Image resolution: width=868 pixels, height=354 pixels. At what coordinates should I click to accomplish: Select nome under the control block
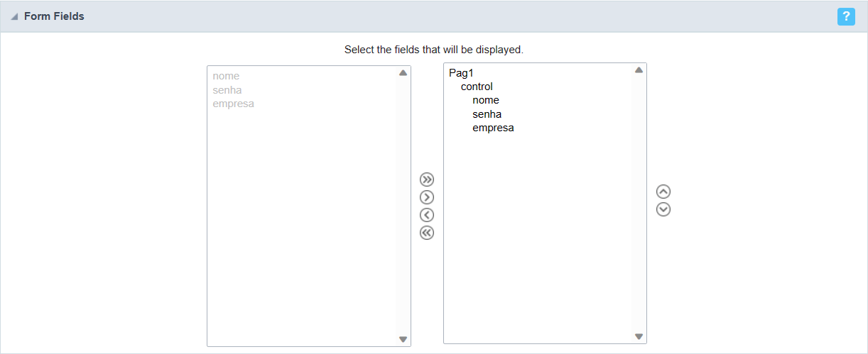point(486,100)
